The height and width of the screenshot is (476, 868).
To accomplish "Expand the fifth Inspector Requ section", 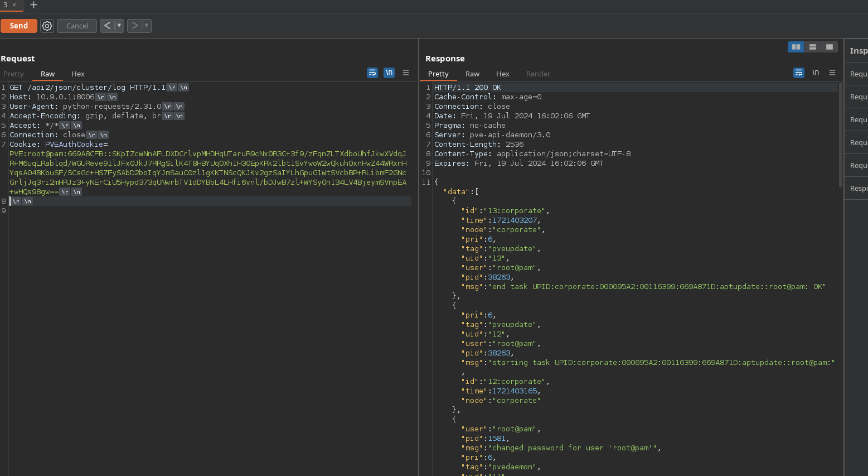I will click(x=857, y=165).
